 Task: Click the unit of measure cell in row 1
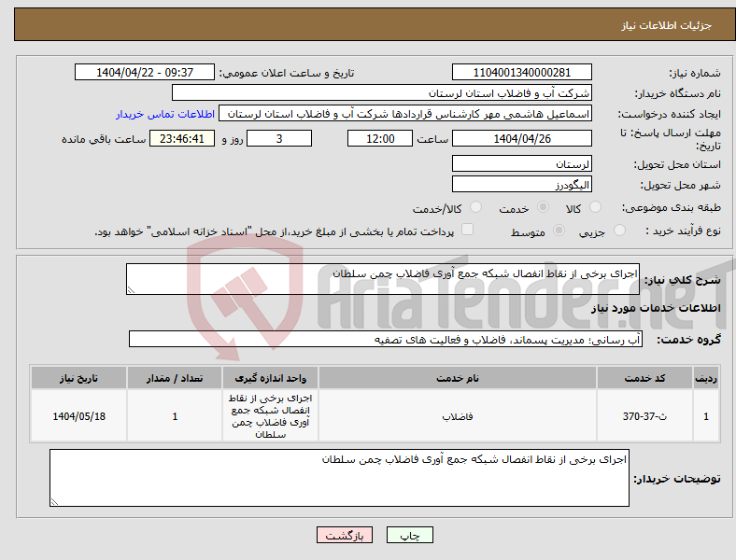click(x=270, y=416)
